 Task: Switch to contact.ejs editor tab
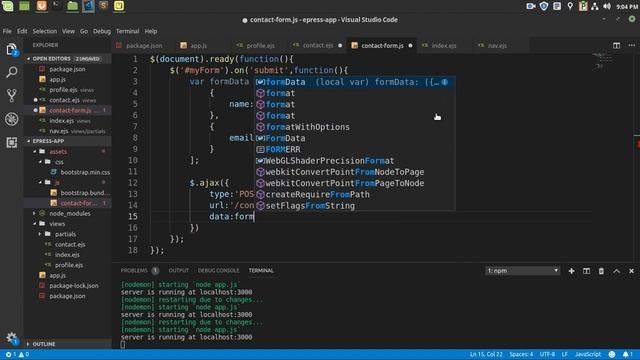click(318, 46)
